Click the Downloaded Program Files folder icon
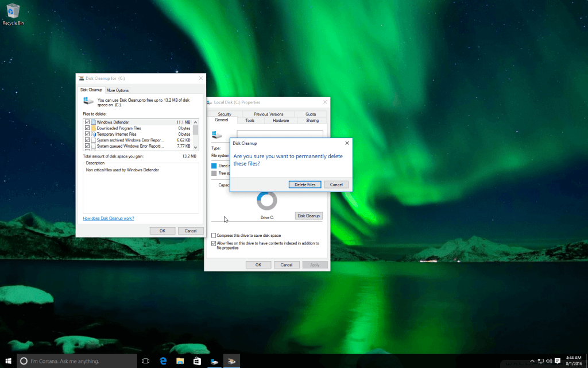This screenshot has width=588, height=368. point(93,128)
